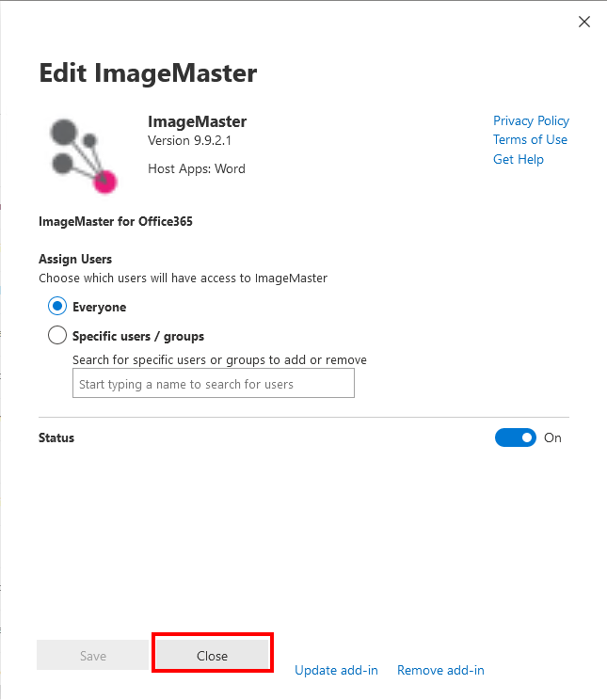Click the Remove add-in link
This screenshot has height=700, width=607.
(x=440, y=670)
